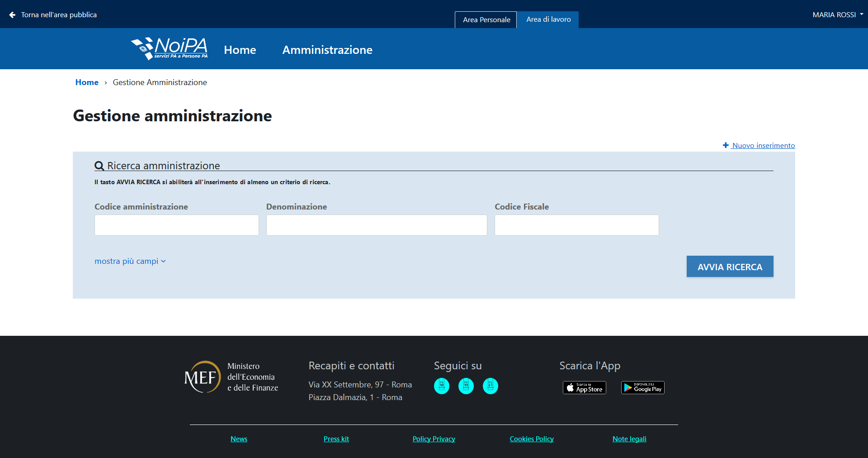Click Torna nell'area pubblica link

click(x=59, y=15)
